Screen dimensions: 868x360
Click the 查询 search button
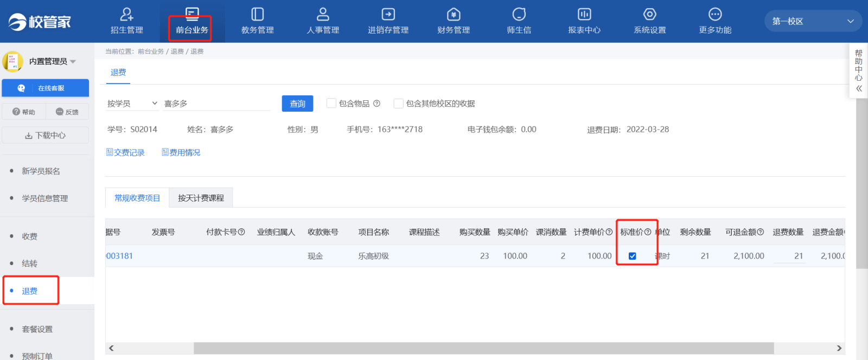pyautogui.click(x=297, y=104)
